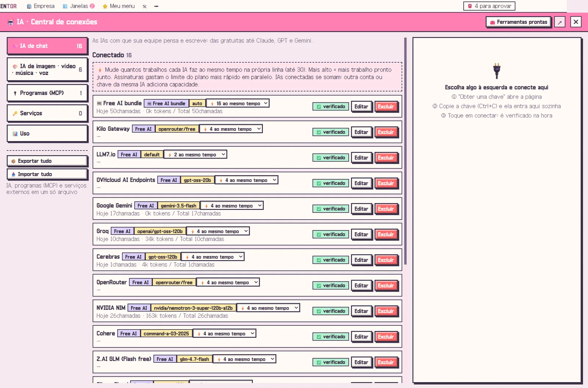Viewport: 588px width, 388px height.
Task: Click Ferramentas prontas button
Action: pyautogui.click(x=519, y=22)
